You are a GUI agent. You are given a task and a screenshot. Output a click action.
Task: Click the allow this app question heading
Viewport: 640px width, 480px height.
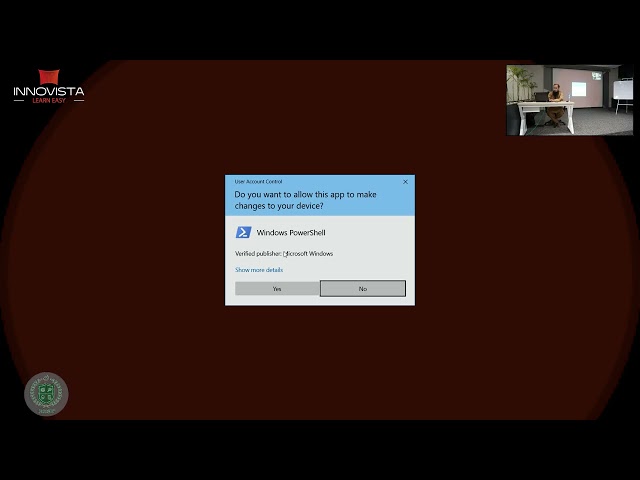[305, 200]
